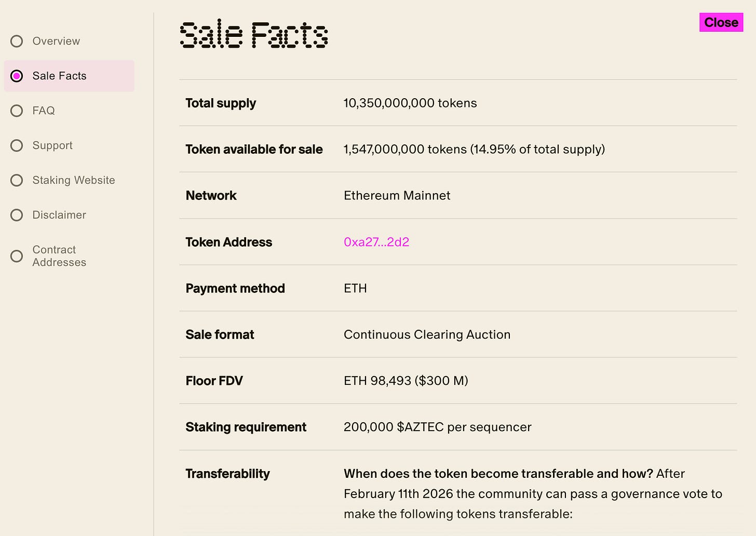Select the Support radio circle
The width and height of the screenshot is (756, 536).
[17, 145]
